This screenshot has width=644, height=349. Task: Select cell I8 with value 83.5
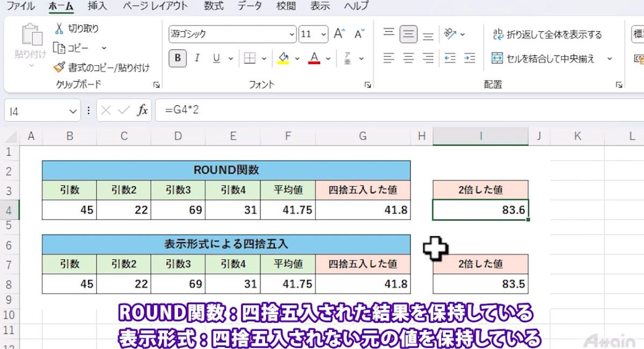point(480,284)
